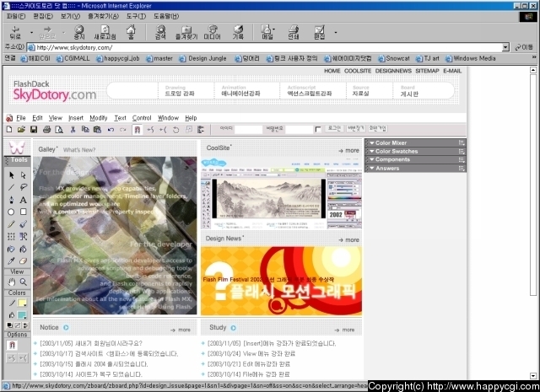540x392 pixels.
Task: Select the Eyedropper tool
Action: [11, 260]
